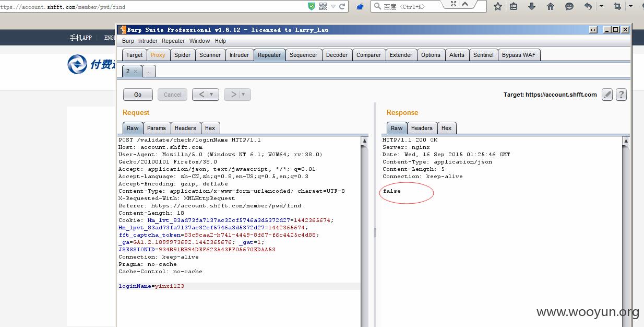This screenshot has height=327, width=644.
Task: Switch to the Proxy tab
Action: pos(158,55)
